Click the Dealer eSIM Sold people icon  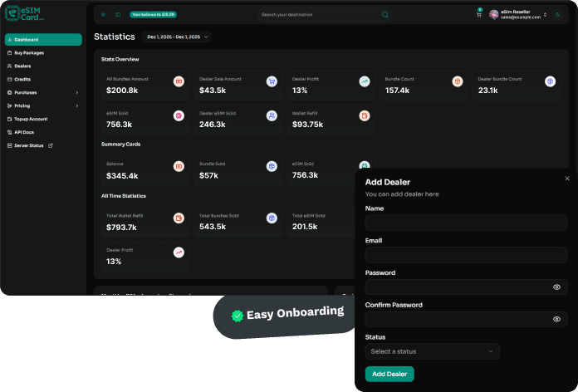point(271,115)
